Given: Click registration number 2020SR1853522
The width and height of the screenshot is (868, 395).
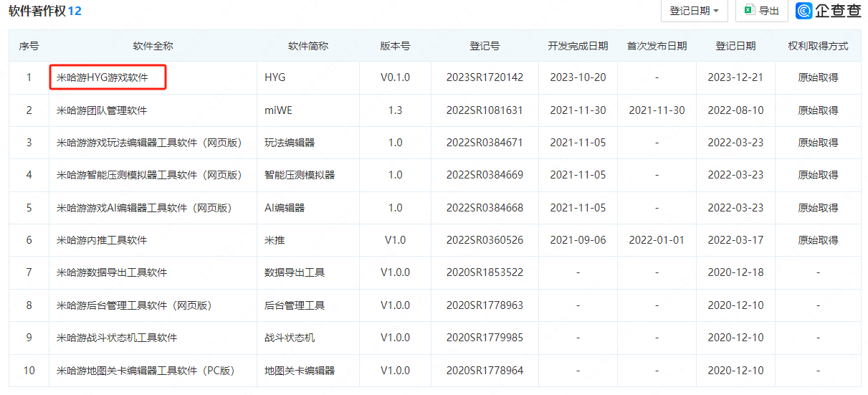Looking at the screenshot, I should pyautogui.click(x=485, y=272).
